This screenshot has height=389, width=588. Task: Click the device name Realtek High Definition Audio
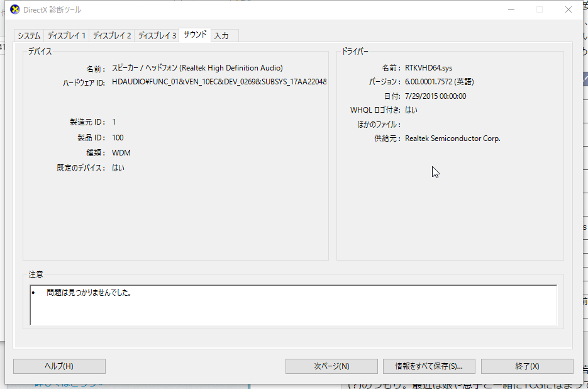coord(197,68)
